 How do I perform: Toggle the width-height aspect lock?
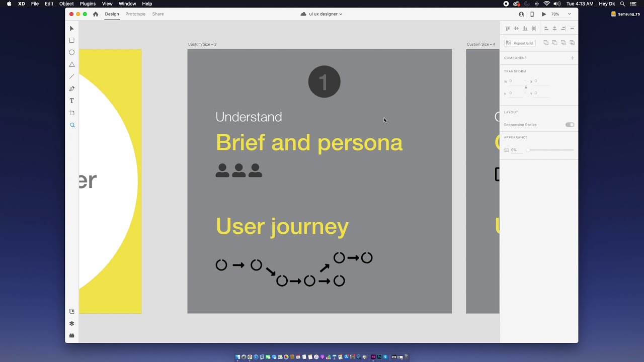pyautogui.click(x=526, y=87)
